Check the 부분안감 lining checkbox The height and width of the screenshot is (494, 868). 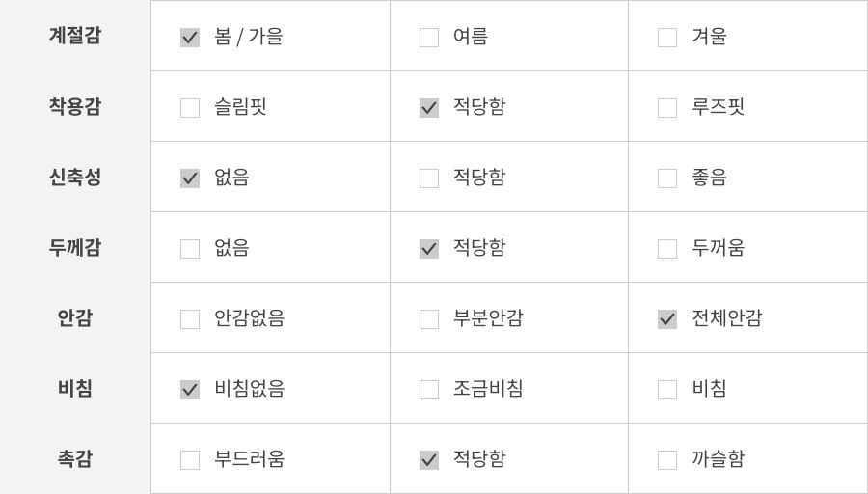click(x=429, y=319)
